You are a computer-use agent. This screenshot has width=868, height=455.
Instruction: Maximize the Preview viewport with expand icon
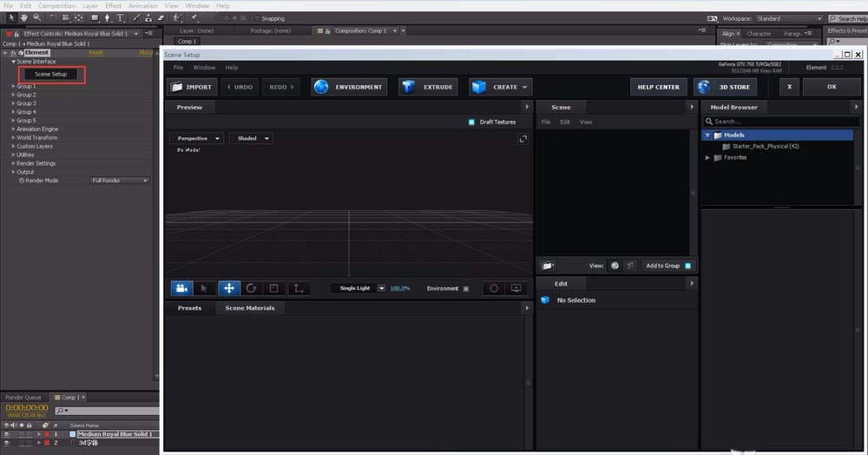(523, 139)
